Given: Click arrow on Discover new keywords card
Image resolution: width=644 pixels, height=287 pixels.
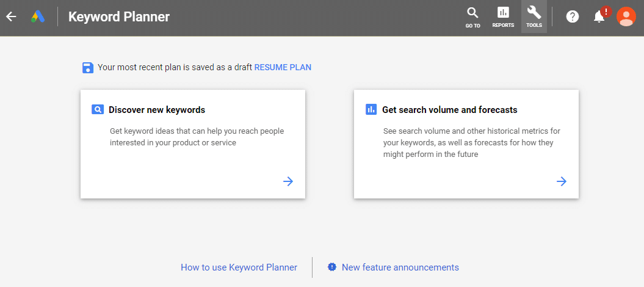Looking at the screenshot, I should point(288,181).
